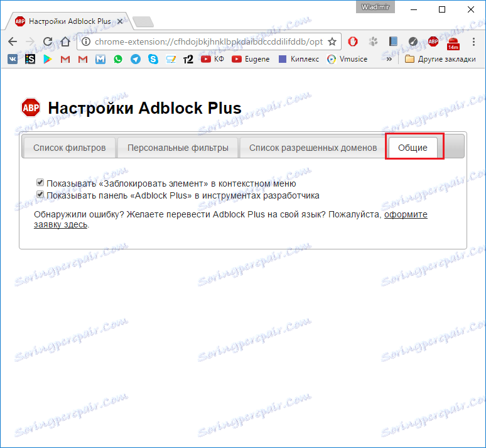Open the Telegram bookmark

136,59
